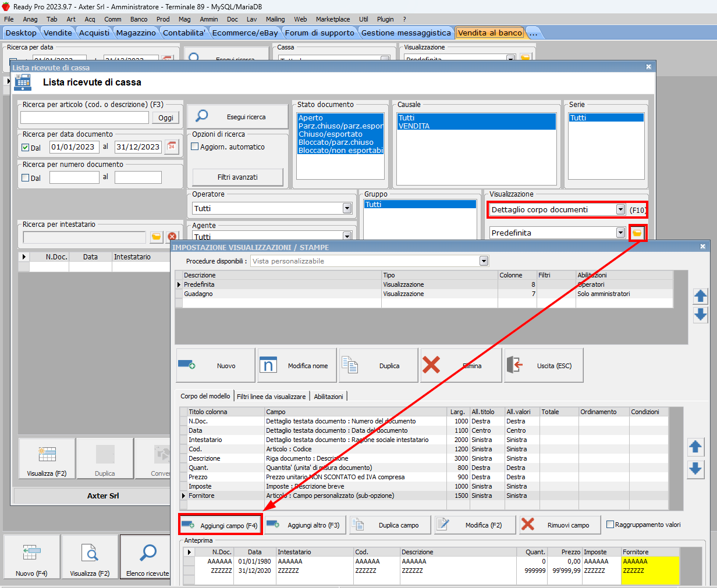Switch to Filtri linee da visualizzare tab
Image resolution: width=717 pixels, height=588 pixels.
(271, 396)
